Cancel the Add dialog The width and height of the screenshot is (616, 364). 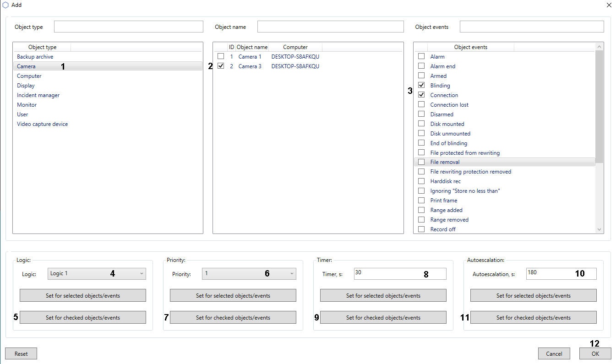pos(554,353)
